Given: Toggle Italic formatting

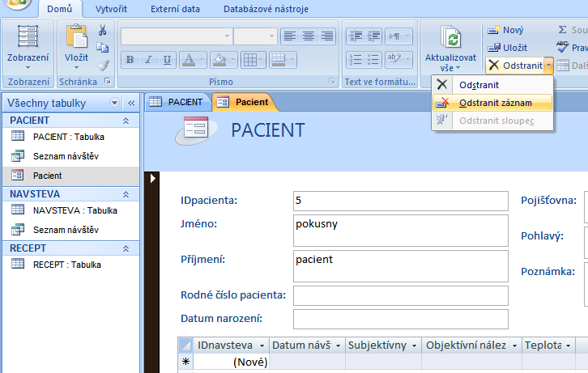Looking at the screenshot, I should tap(148, 60).
